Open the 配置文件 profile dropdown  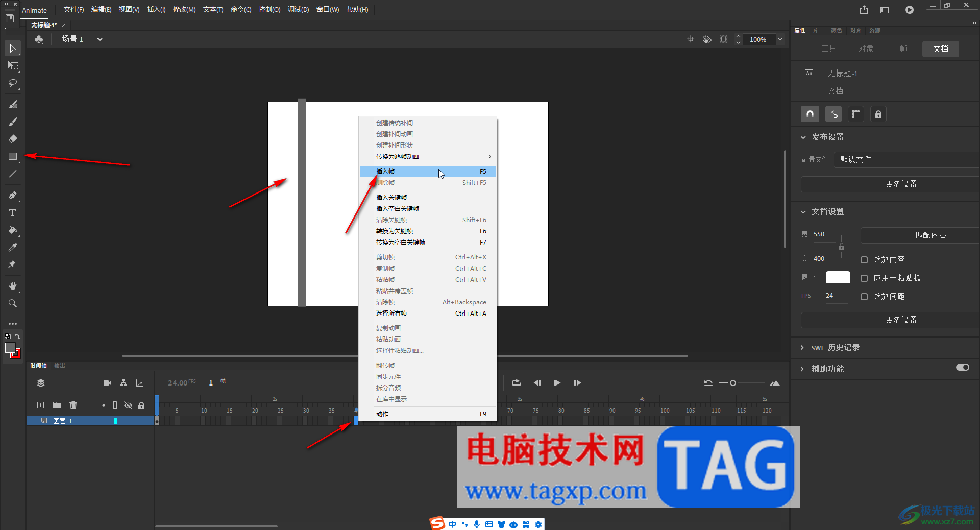point(907,160)
